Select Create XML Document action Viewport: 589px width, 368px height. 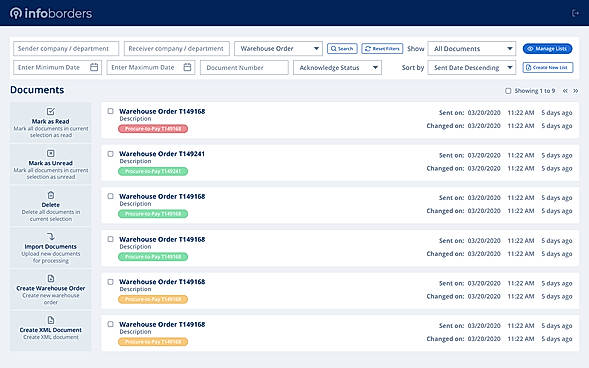coord(51,330)
